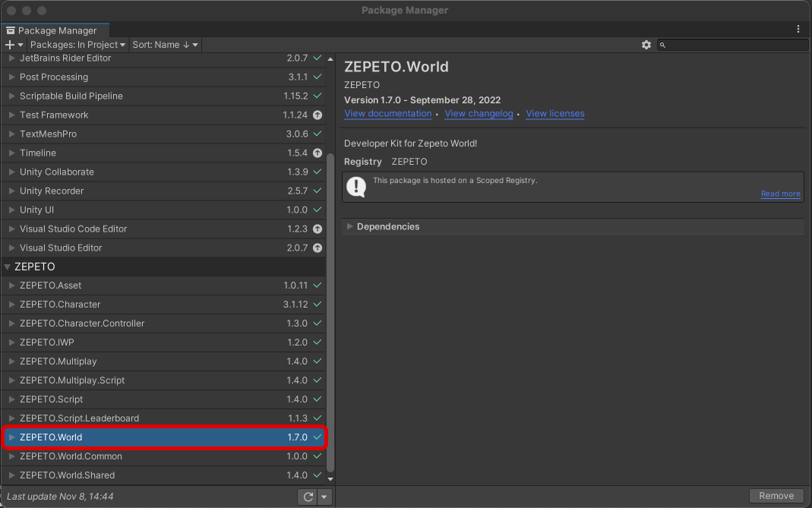Click installed checkmark next to ZEPETO.Asset
Screen dimensions: 812x508
click(x=318, y=286)
